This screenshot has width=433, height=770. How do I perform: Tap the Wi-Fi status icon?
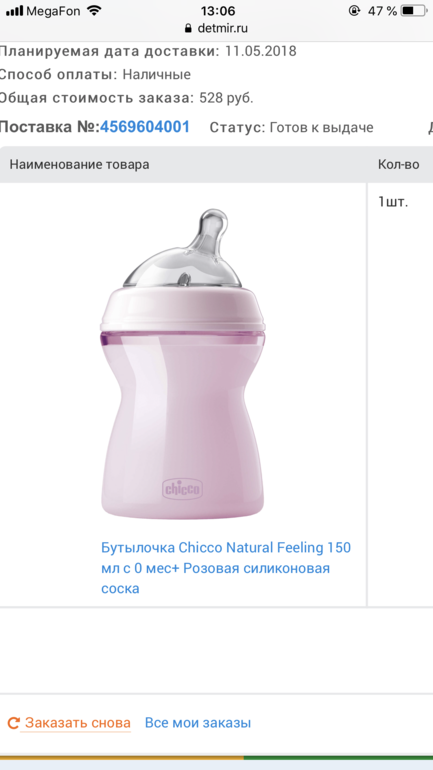94,11
